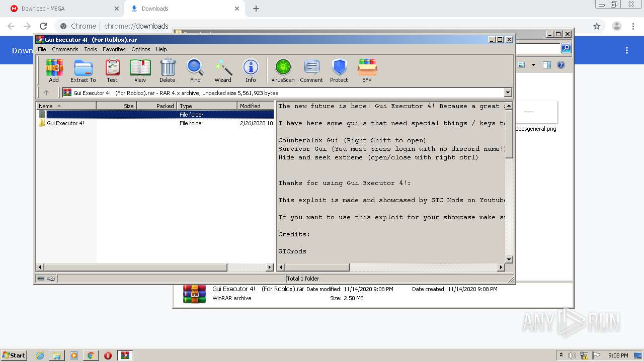Sort file list by Name column
This screenshot has width=644, height=362.
coord(66,106)
